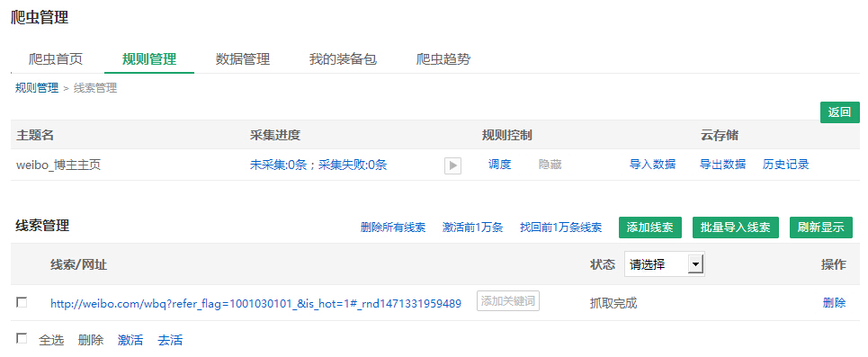868x357 pixels.
Task: Click the 规则控制 column header
Action: coord(507,135)
